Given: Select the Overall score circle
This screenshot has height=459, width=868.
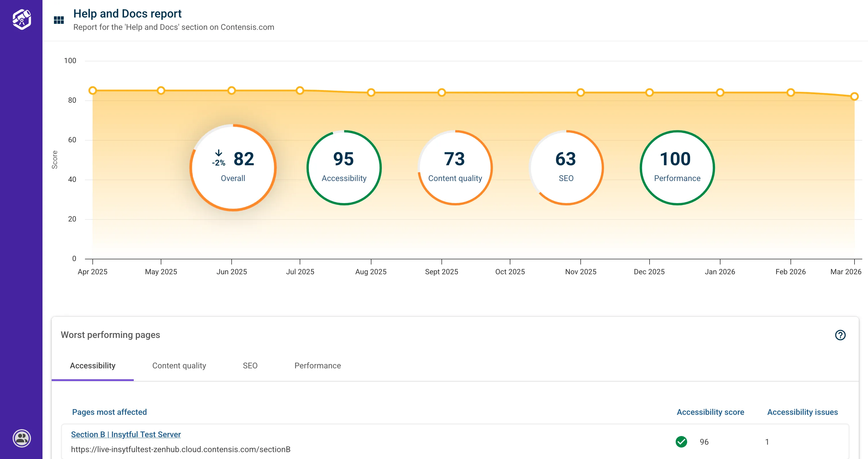Looking at the screenshot, I should 233,167.
